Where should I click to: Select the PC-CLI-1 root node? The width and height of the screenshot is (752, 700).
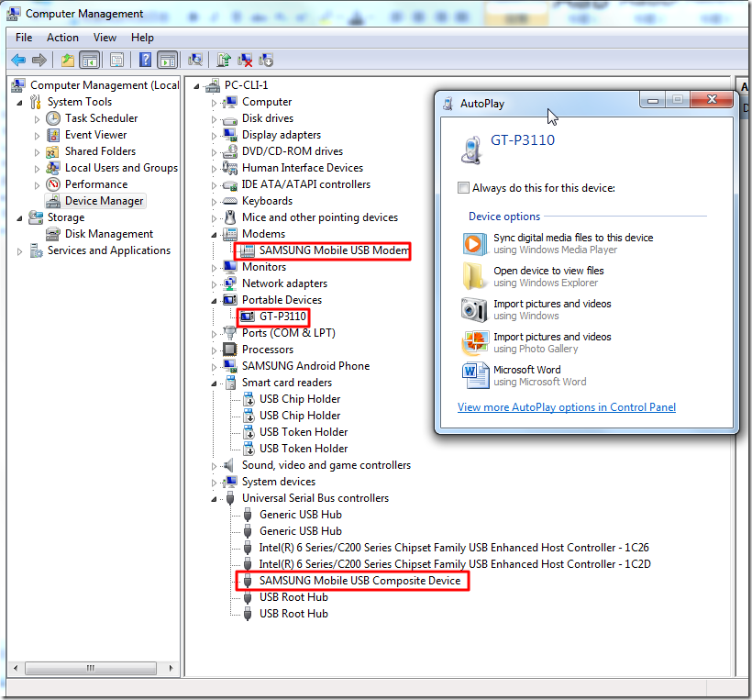246,85
